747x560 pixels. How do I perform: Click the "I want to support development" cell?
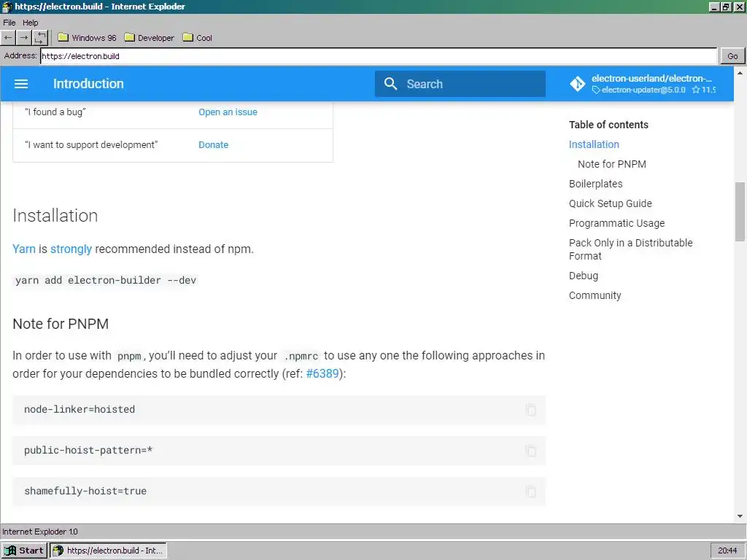[91, 145]
